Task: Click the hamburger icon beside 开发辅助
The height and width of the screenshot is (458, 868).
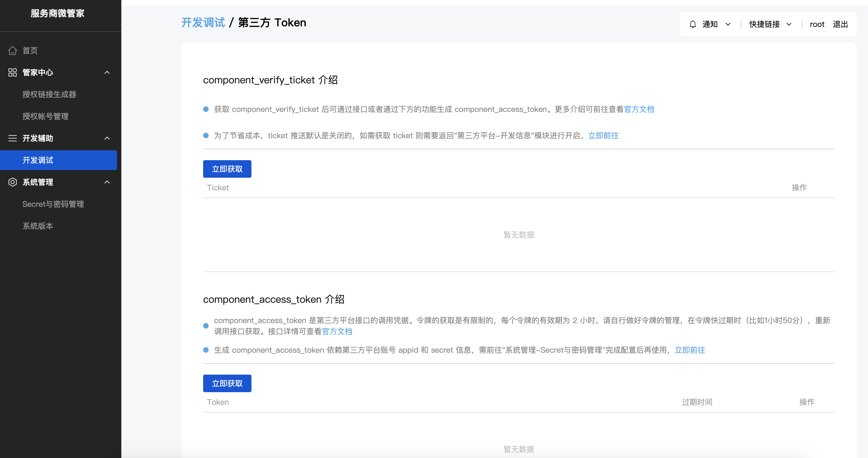Action: (x=12, y=138)
